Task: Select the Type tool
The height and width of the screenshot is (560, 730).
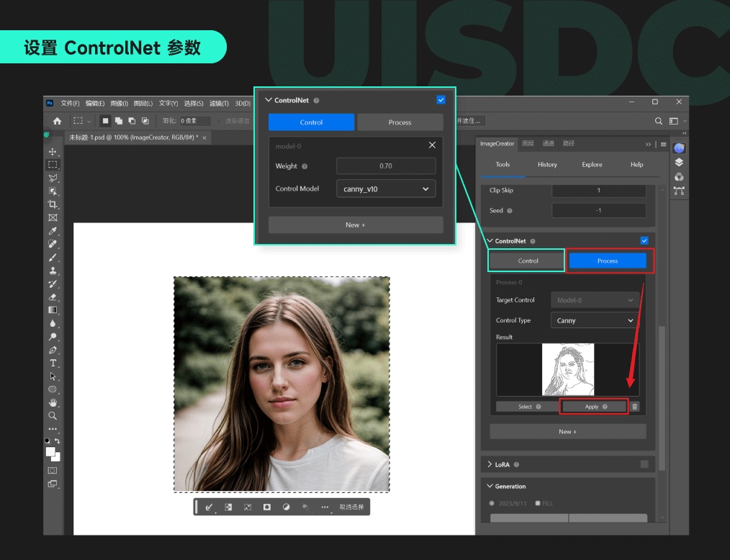Action: click(53, 364)
